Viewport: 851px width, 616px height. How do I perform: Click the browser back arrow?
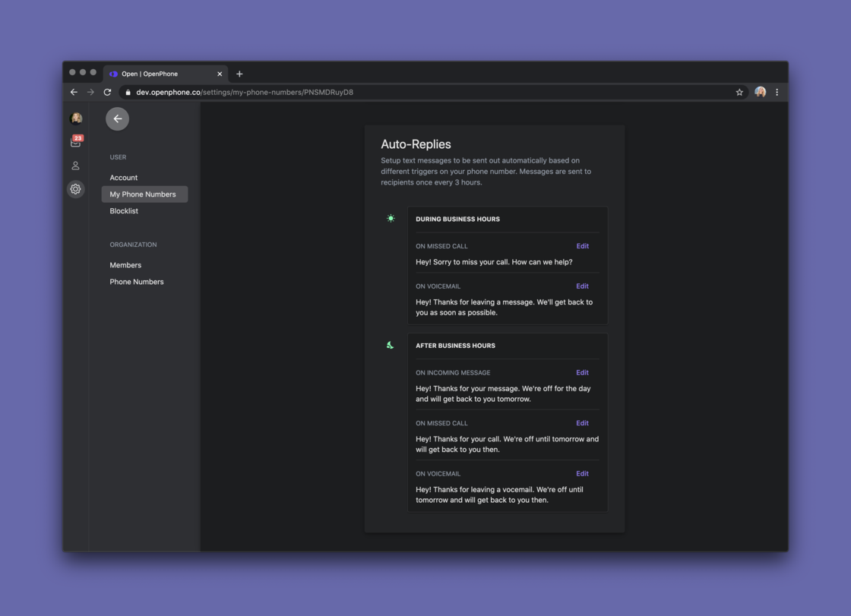pyautogui.click(x=74, y=92)
